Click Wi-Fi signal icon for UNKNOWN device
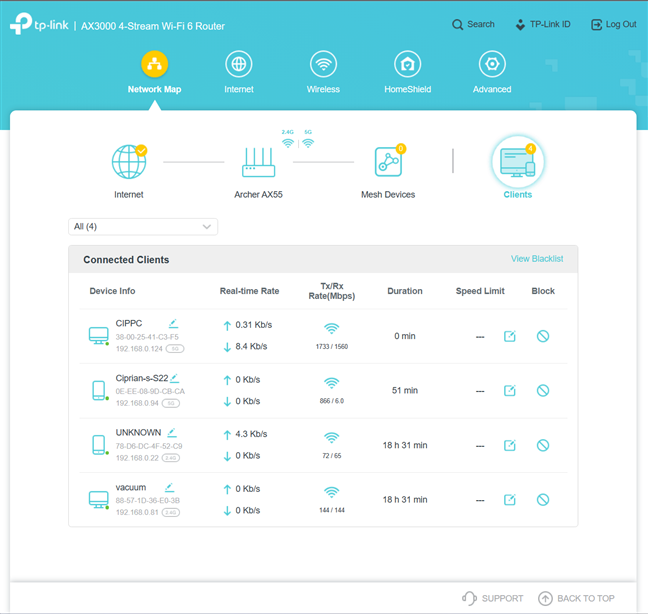 coord(331,438)
